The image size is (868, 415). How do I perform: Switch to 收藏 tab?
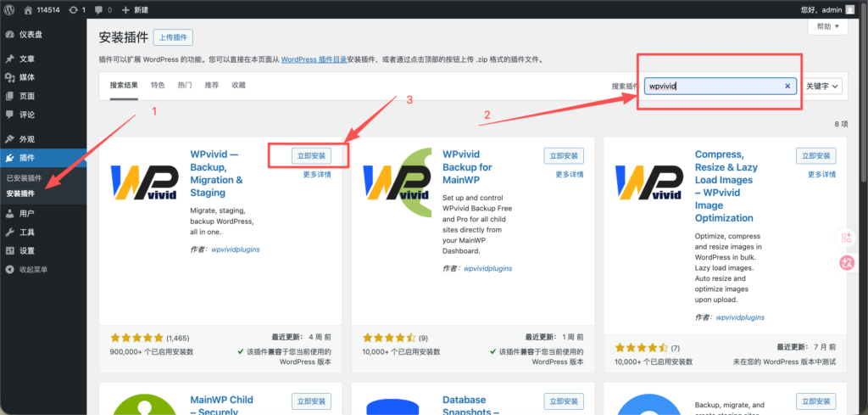(238, 86)
